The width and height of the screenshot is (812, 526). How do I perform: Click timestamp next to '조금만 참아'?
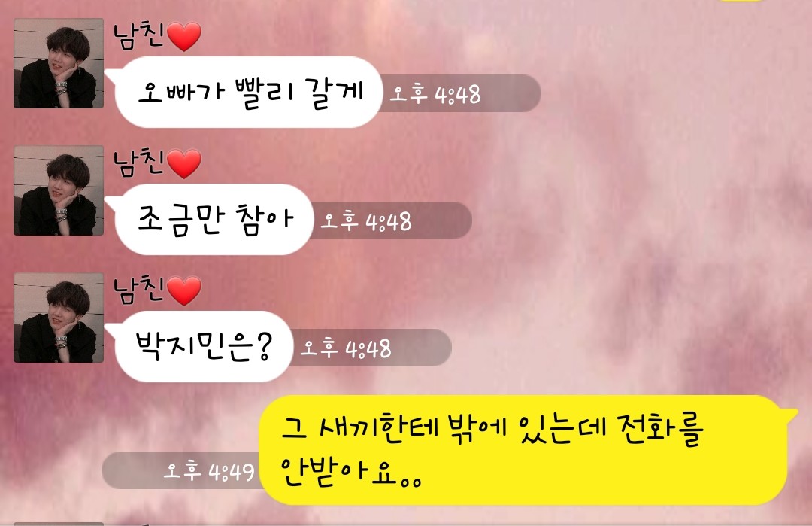pyautogui.click(x=366, y=221)
